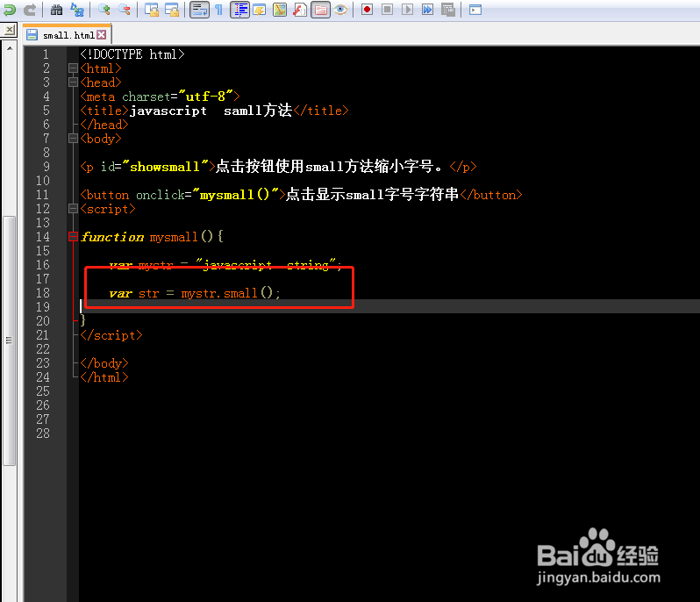Click the text '点击显示small字号字符串'

coord(372,194)
